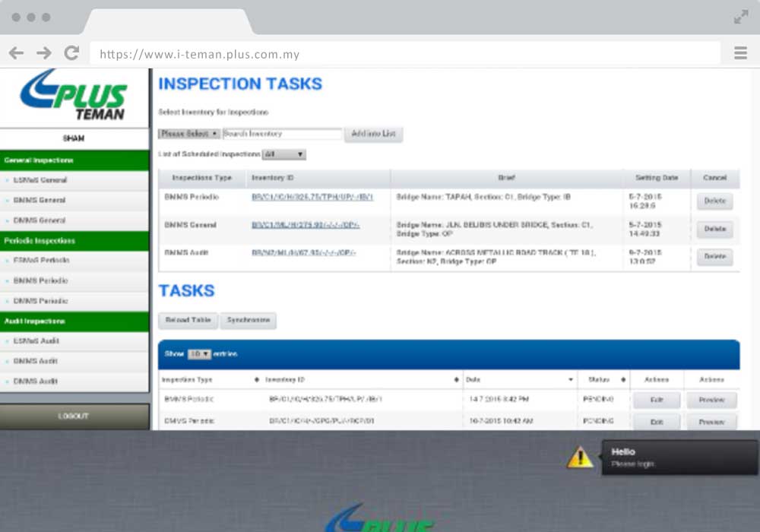Click the LOGOUT button

coord(74,416)
